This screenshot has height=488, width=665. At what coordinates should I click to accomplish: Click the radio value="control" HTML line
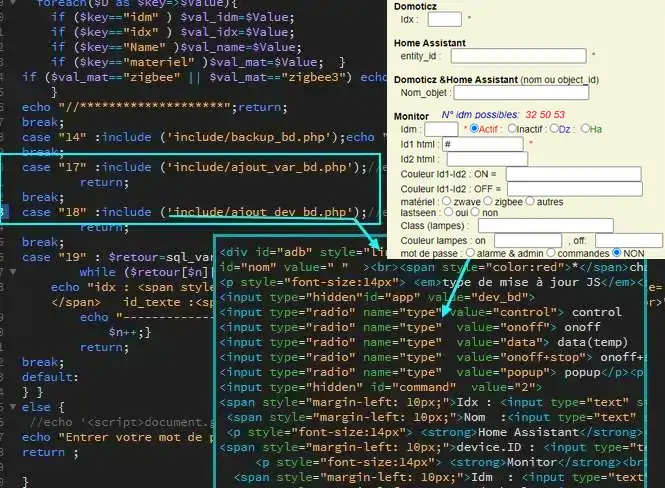(x=420, y=312)
